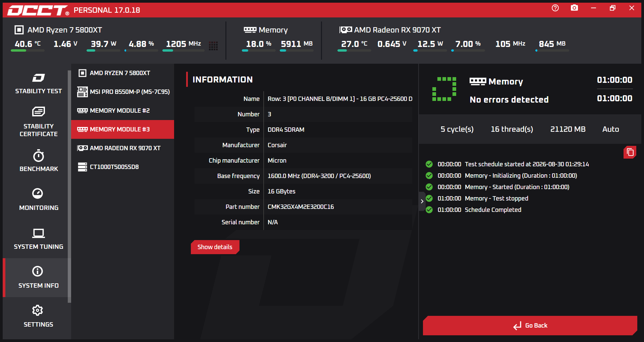Open the Monitoring section
This screenshot has width=644, height=342.
coord(38,199)
